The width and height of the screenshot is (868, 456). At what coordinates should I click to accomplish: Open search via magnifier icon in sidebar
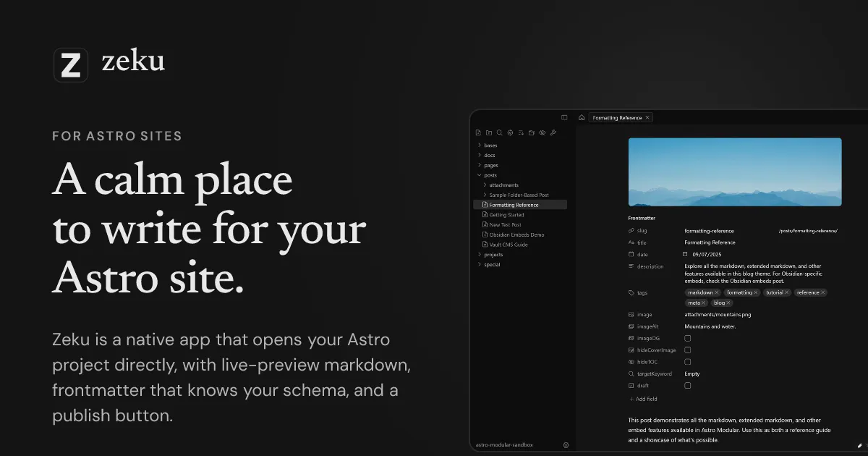pyautogui.click(x=499, y=132)
